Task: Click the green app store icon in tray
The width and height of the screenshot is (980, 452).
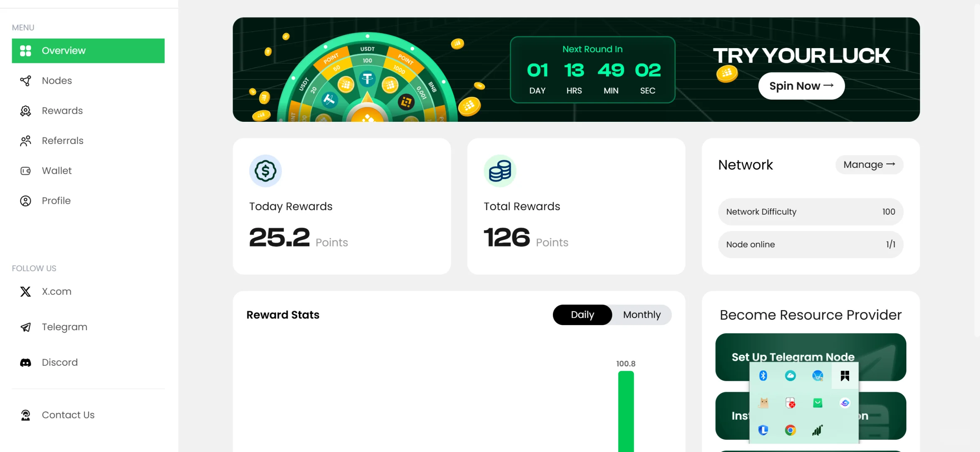Action: (818, 403)
